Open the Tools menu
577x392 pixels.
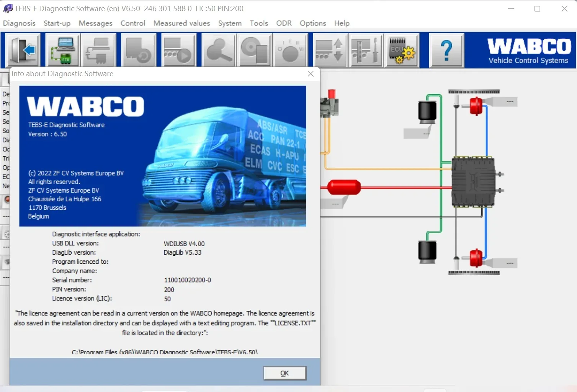tap(259, 23)
